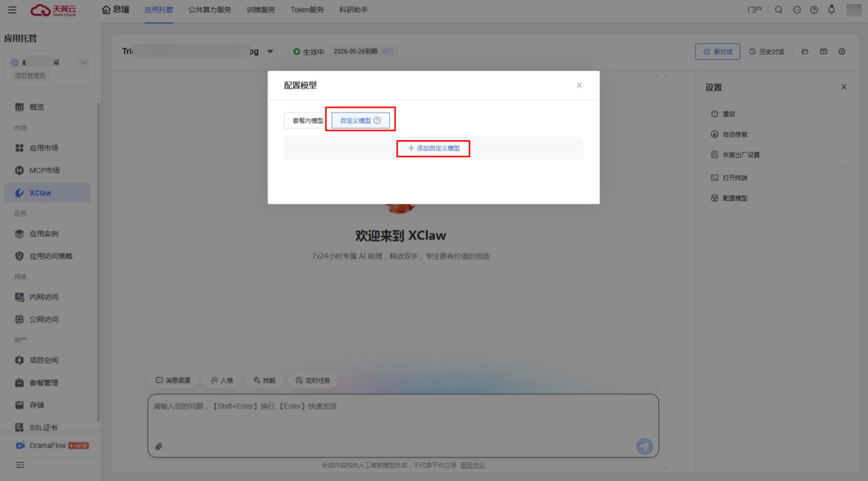The width and height of the screenshot is (868, 481).
Task: Focus the question input box
Action: click(403, 425)
